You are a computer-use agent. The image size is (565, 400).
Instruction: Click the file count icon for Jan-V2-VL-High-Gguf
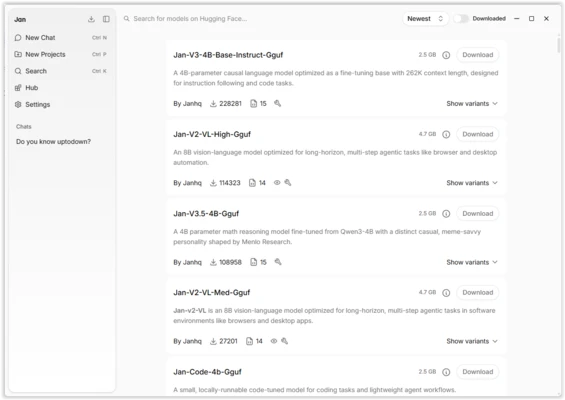coord(252,183)
